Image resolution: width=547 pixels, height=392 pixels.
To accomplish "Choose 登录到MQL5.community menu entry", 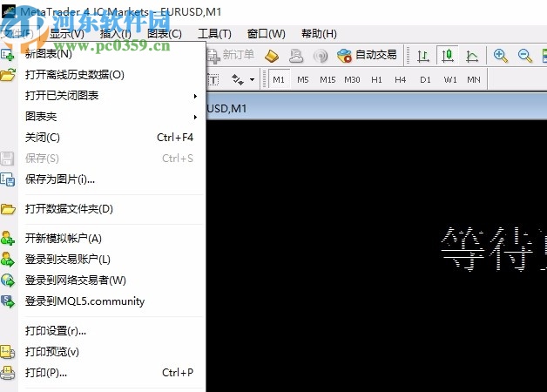I will tap(103, 301).
